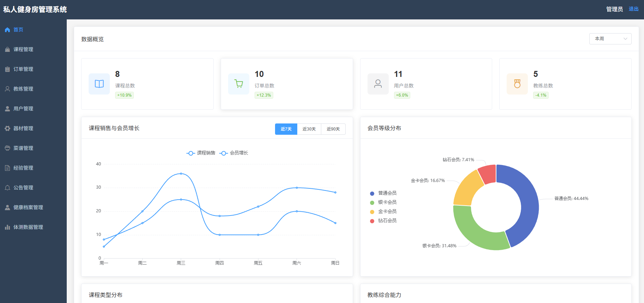The height and width of the screenshot is (303, 644).
Task: Go to 订单管理 menu entry
Action: tap(33, 69)
